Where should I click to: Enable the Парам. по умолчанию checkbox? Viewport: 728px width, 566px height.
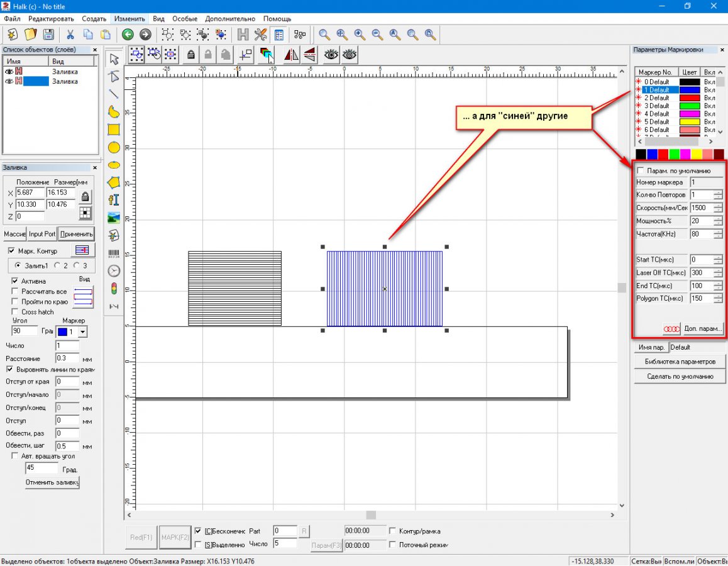pyautogui.click(x=641, y=170)
